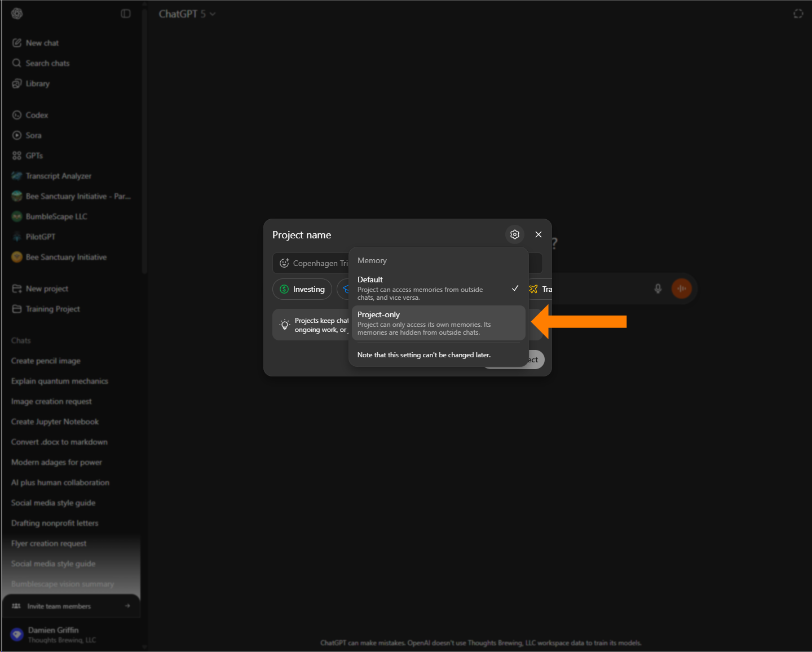
Task: Open Codex from the sidebar
Action: (36, 114)
